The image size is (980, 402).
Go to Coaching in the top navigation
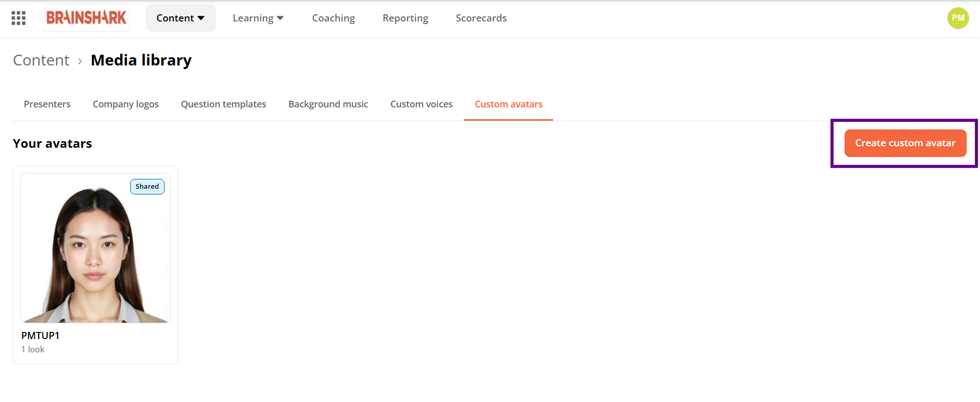[x=333, y=18]
